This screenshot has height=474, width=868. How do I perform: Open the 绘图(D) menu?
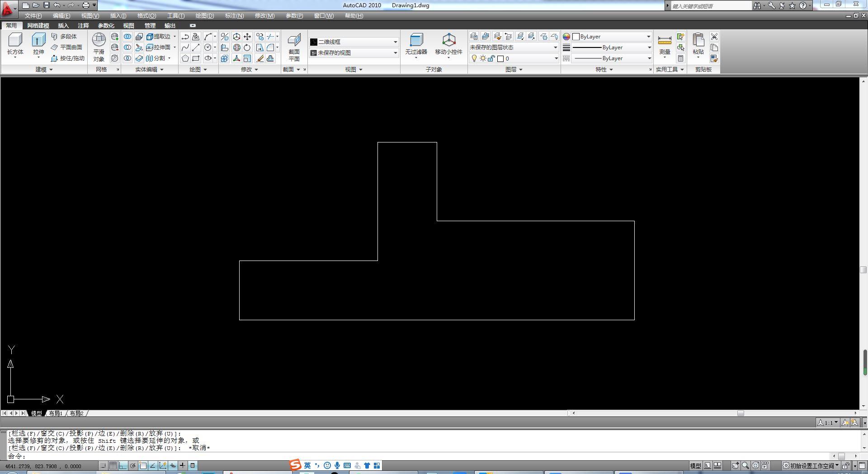click(204, 15)
